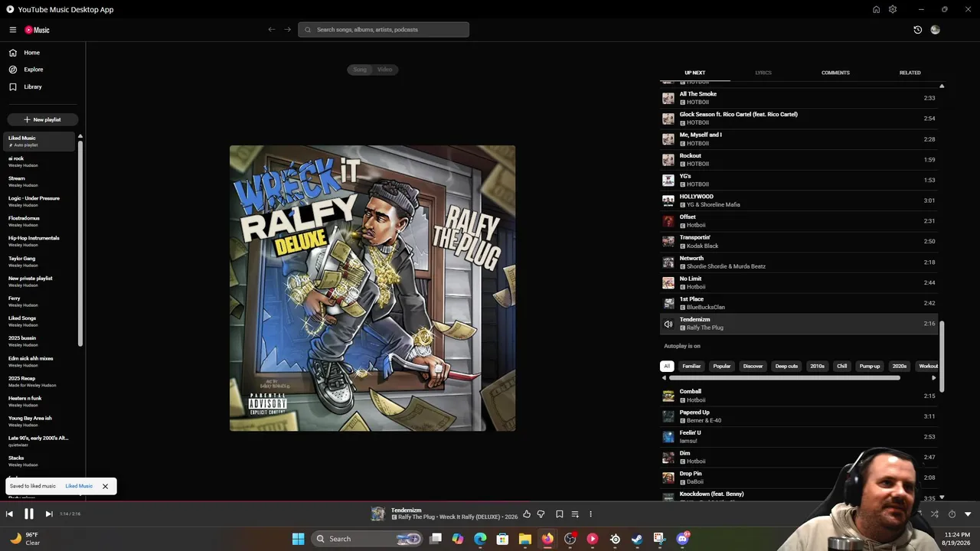Image resolution: width=980 pixels, height=551 pixels.
Task: Open the Logic - Under Pressure playlist
Action: tap(40, 201)
